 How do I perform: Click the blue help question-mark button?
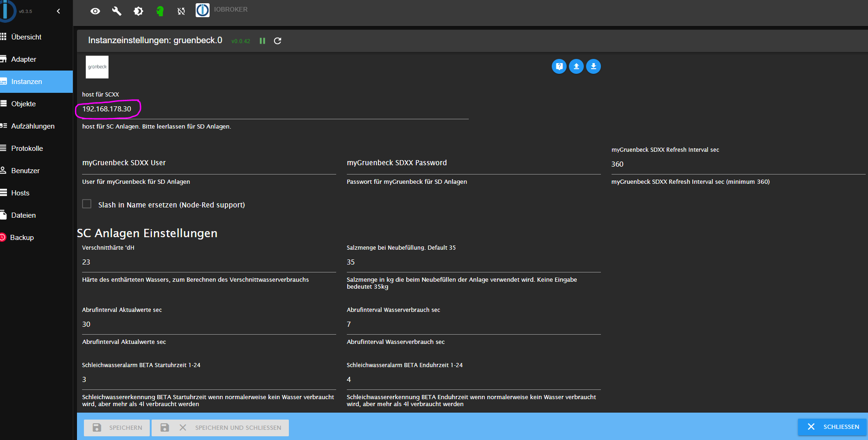tap(559, 66)
